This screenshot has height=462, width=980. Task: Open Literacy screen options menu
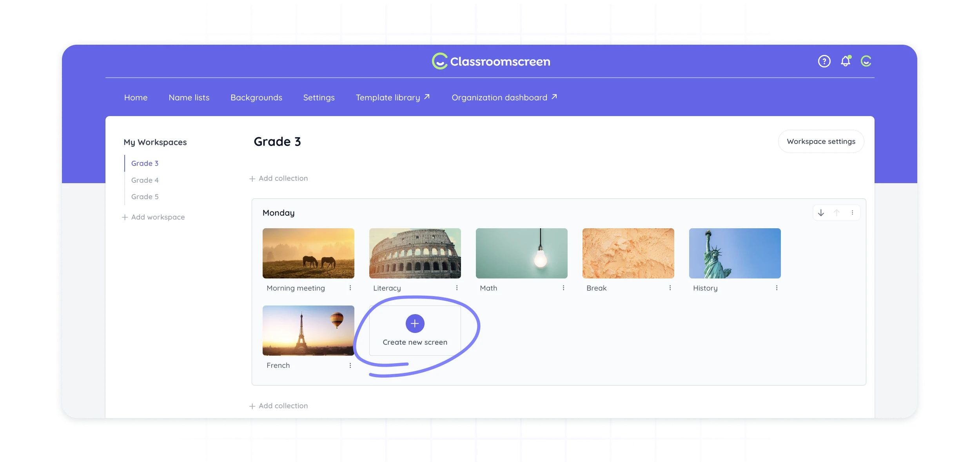click(457, 288)
